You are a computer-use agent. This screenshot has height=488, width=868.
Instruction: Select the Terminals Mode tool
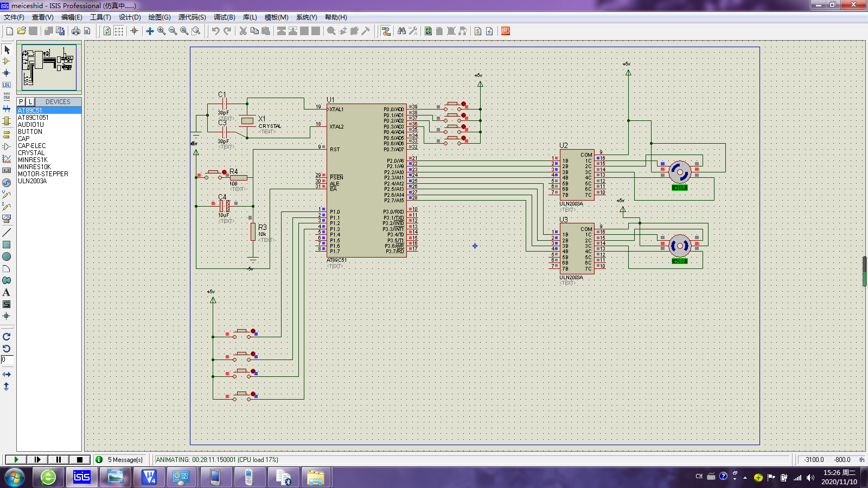7,134
